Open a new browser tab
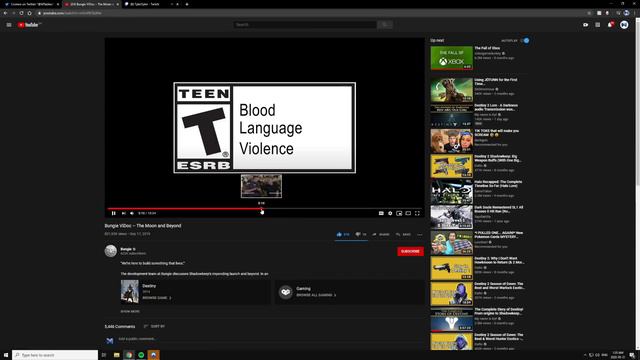The height and width of the screenshot is (360, 640). point(187,4)
